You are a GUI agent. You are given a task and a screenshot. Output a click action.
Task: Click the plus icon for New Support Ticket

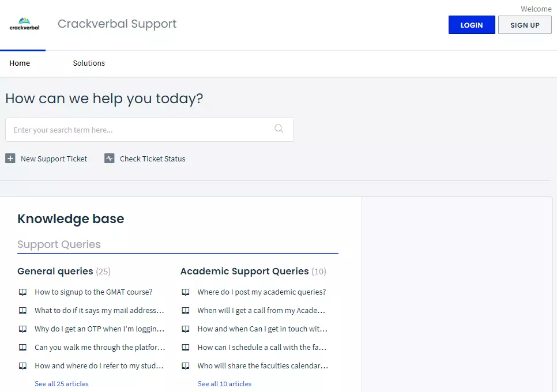[10, 159]
